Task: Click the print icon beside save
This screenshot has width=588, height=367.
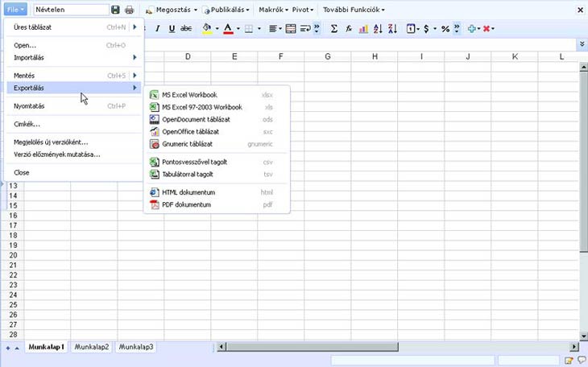Action: point(129,10)
